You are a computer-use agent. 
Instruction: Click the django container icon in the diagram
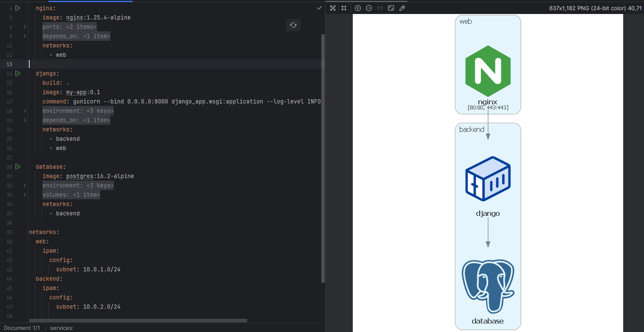pyautogui.click(x=488, y=179)
